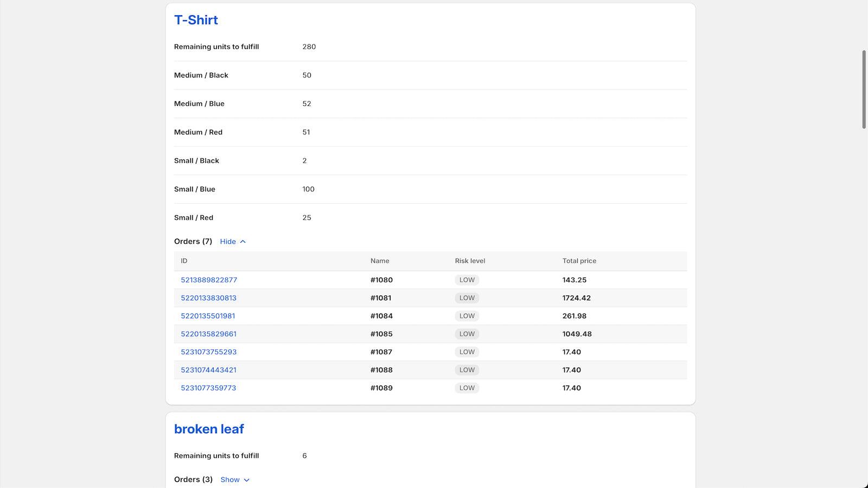
Task: Open order 5231074443421
Action: tap(208, 370)
